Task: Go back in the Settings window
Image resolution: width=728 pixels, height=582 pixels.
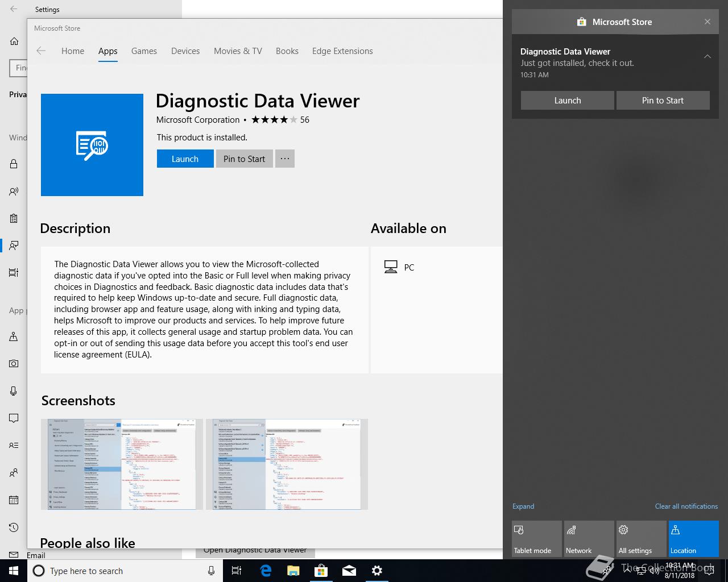Action: click(14, 9)
